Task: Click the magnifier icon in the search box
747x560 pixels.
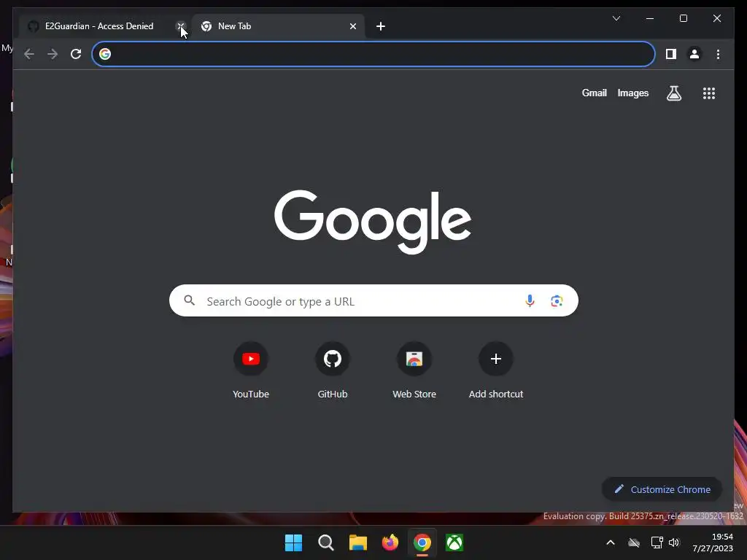Action: click(x=189, y=300)
